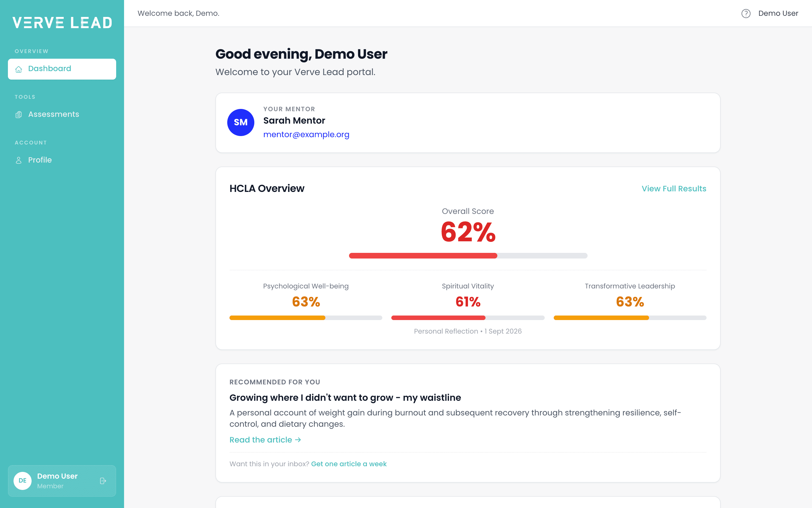Viewport: 812px width, 508px height.
Task: Click the Good evening, Demo User heading
Action: 301,54
